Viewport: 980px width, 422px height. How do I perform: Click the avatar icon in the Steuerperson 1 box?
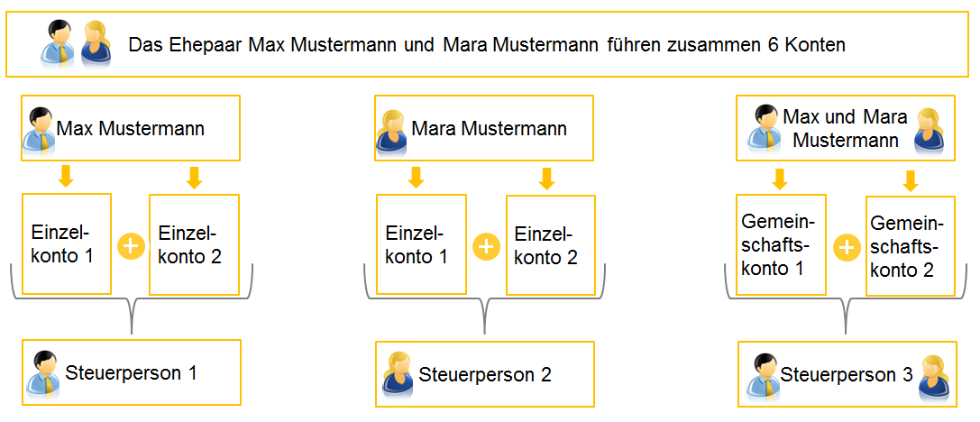[x=42, y=373]
